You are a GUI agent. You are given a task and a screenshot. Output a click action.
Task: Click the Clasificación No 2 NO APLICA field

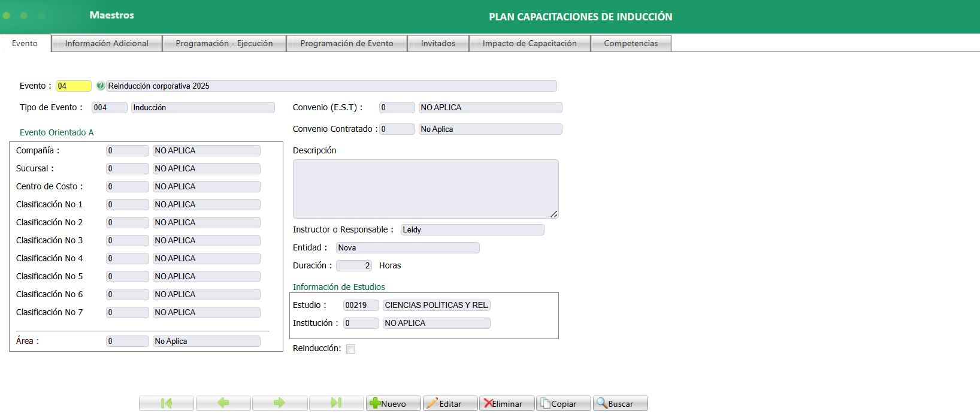click(207, 222)
